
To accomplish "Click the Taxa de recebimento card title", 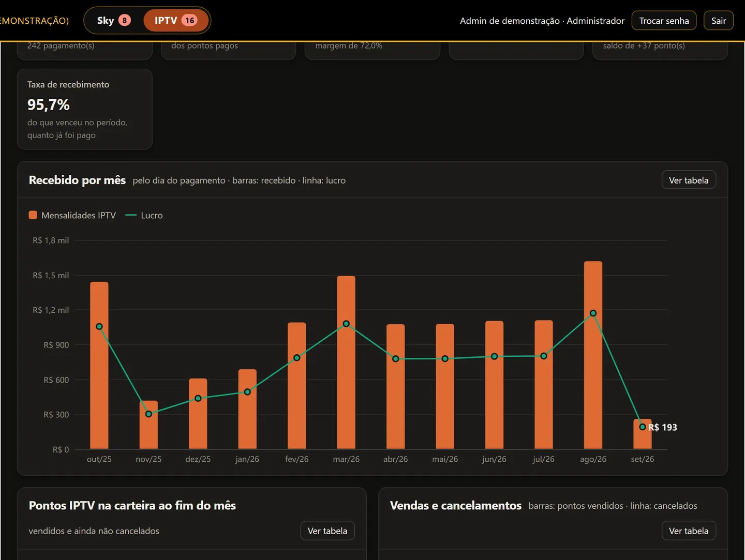I will coord(68,84).
